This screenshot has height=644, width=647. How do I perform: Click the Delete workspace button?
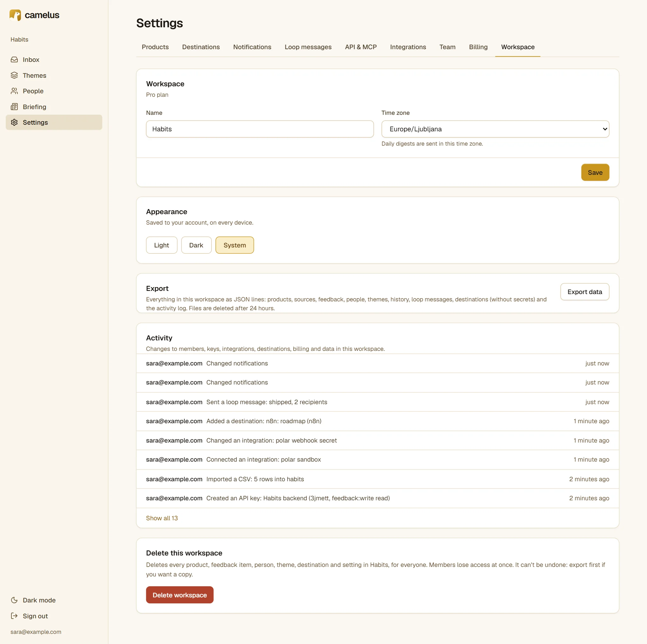[x=180, y=595]
